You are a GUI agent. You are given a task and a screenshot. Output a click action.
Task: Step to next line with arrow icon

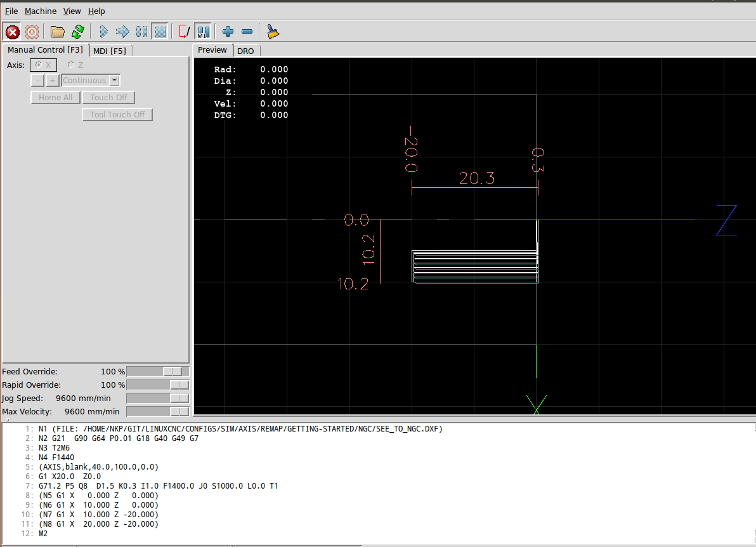click(x=122, y=31)
